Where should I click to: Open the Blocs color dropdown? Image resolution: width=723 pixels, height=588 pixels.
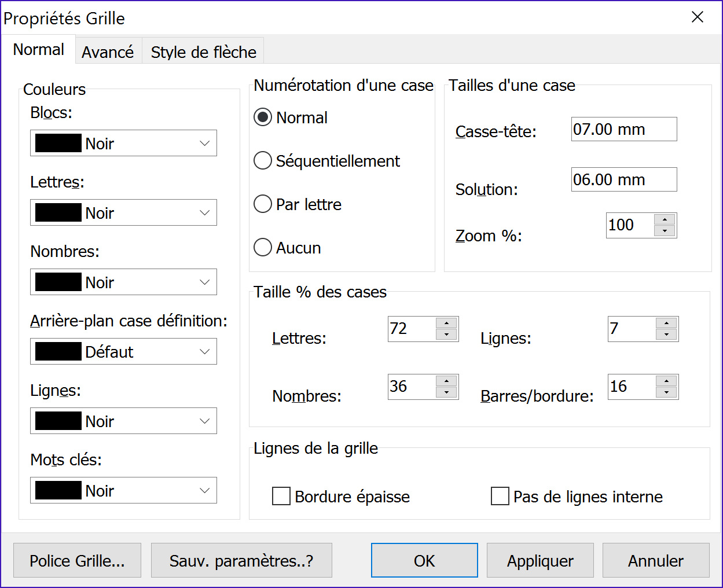coord(123,143)
